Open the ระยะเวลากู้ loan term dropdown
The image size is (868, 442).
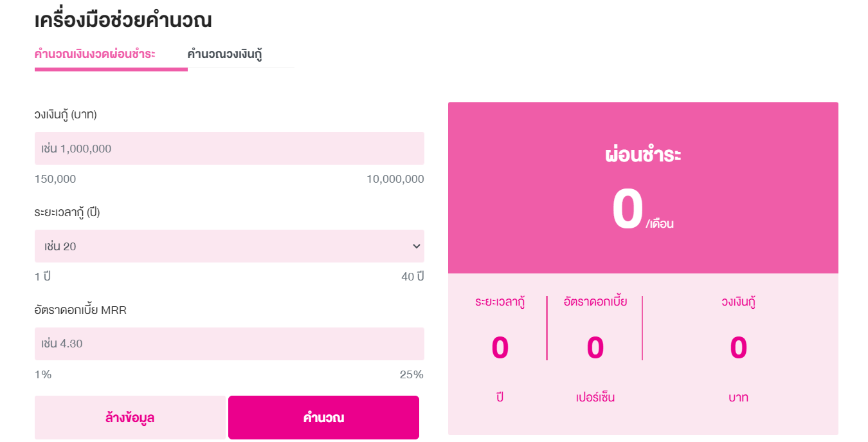[x=229, y=246]
